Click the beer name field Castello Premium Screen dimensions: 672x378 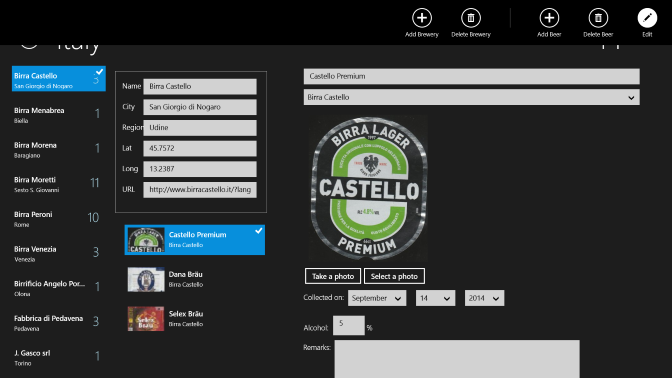pos(471,76)
